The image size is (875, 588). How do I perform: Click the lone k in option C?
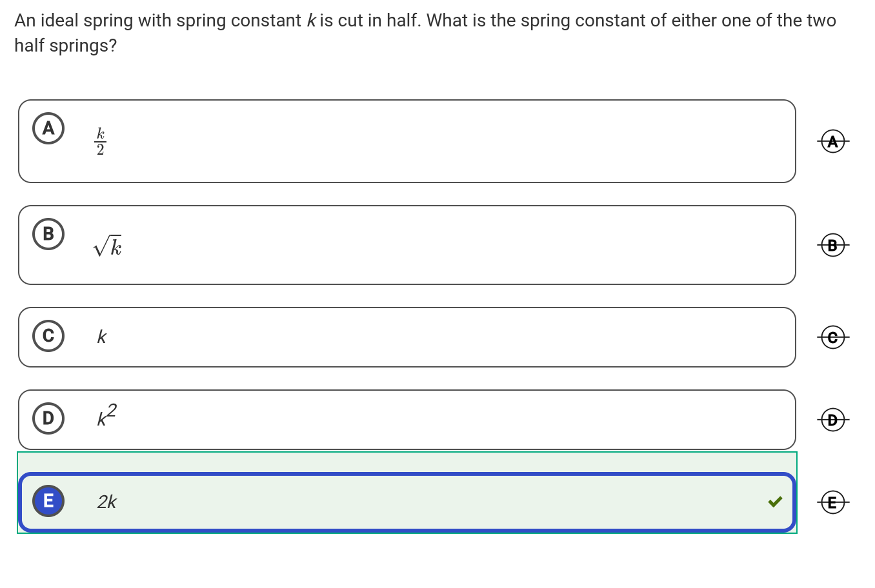[x=101, y=337]
